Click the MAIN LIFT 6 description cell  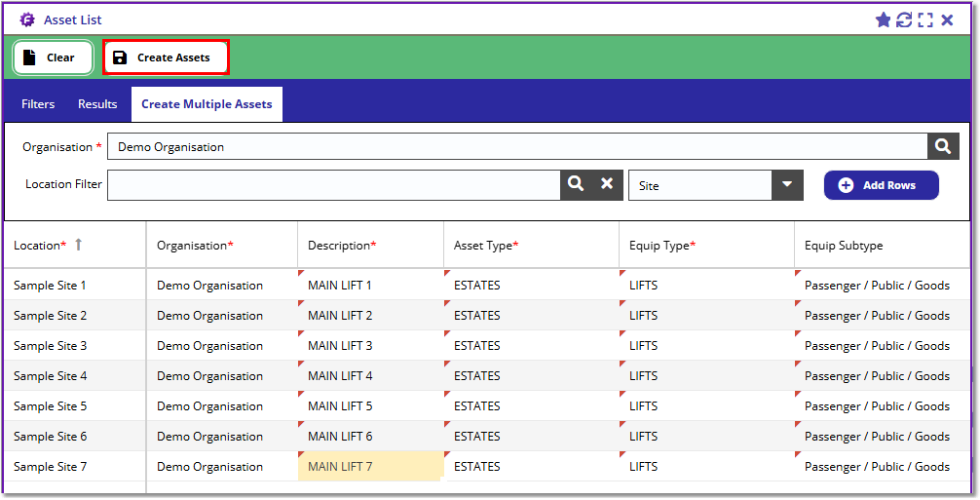[370, 437]
